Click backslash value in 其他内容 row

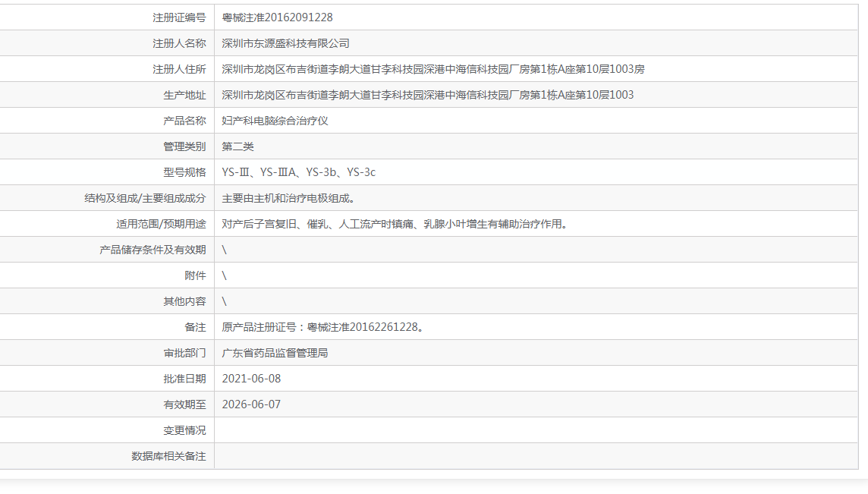click(x=224, y=301)
